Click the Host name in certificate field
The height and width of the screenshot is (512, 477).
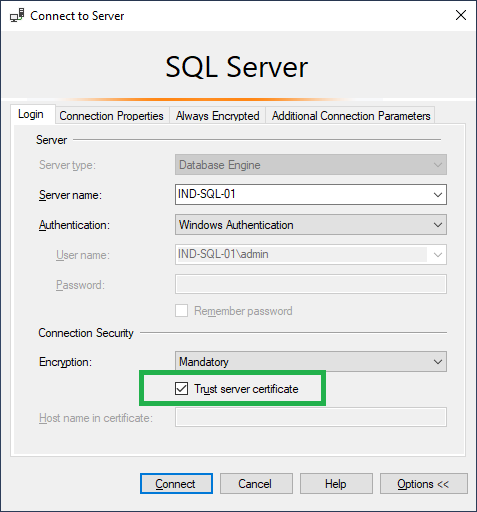pos(311,417)
